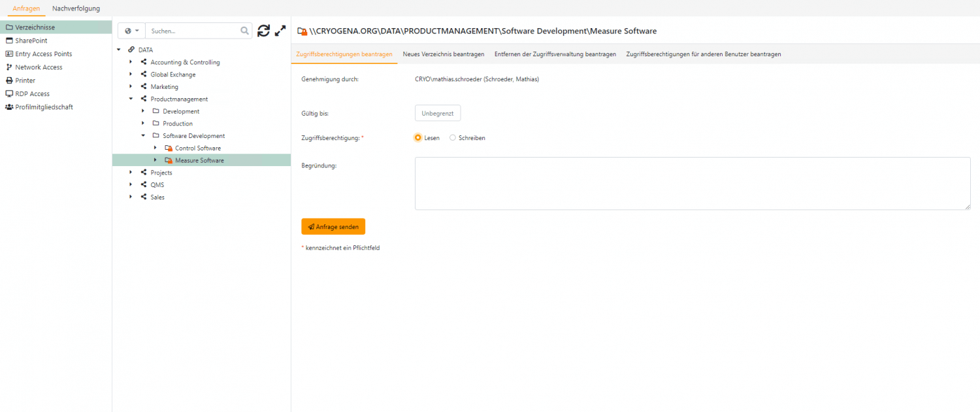Open Printer in the left sidebar

[x=25, y=80]
